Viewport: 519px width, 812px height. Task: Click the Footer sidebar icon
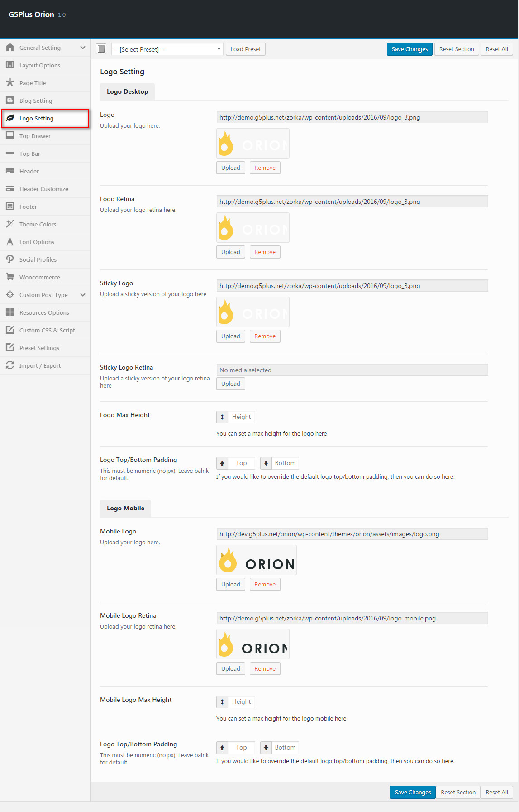click(10, 207)
